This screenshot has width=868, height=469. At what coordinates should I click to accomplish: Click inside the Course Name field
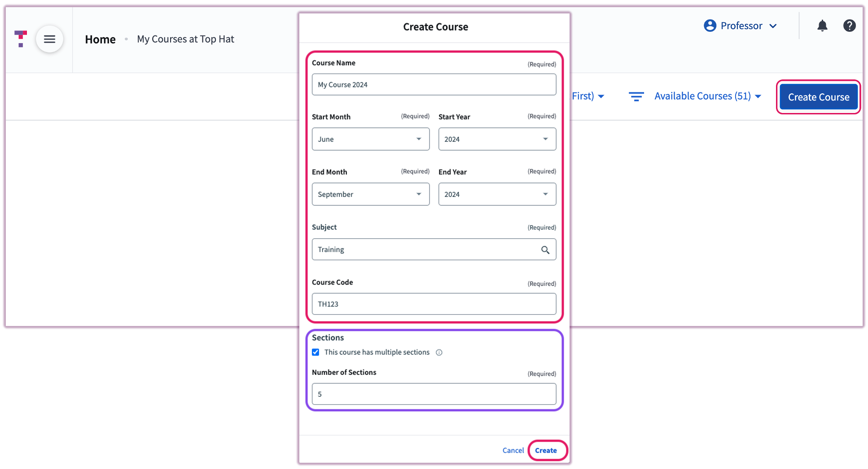coord(434,84)
